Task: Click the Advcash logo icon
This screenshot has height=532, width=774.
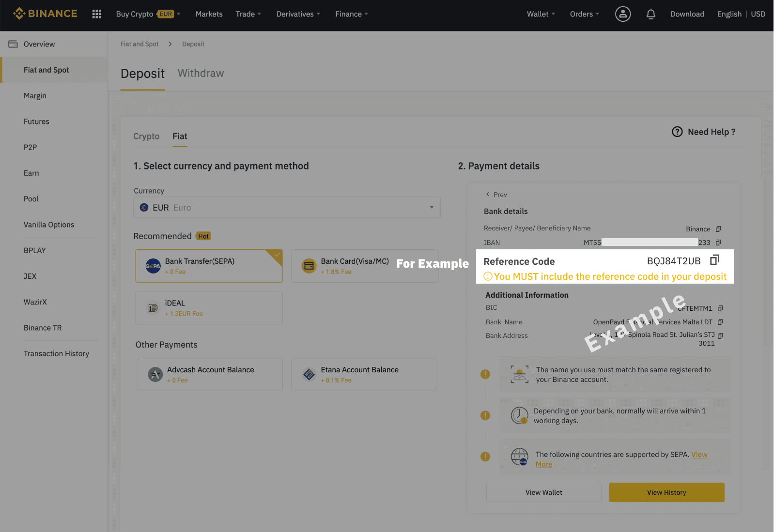Action: click(x=155, y=374)
